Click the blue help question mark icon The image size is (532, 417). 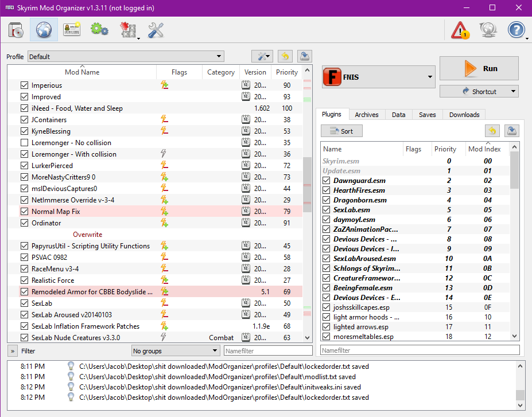517,30
